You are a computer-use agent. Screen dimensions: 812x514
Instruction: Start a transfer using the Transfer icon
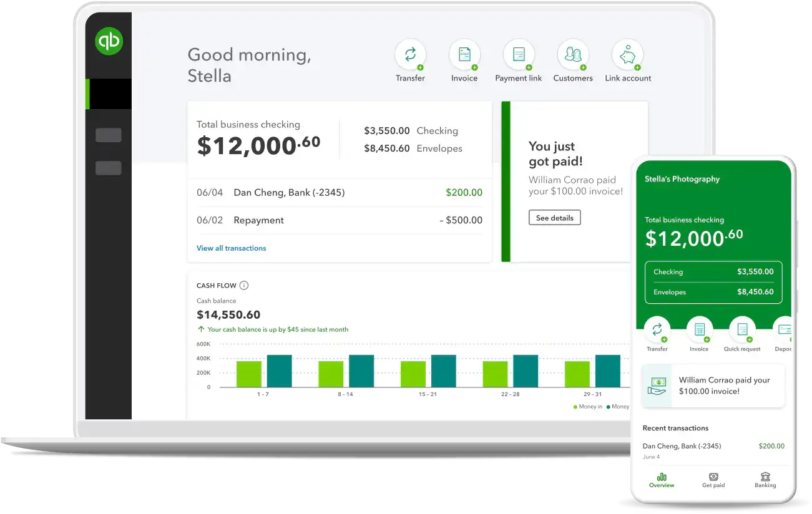(x=410, y=55)
